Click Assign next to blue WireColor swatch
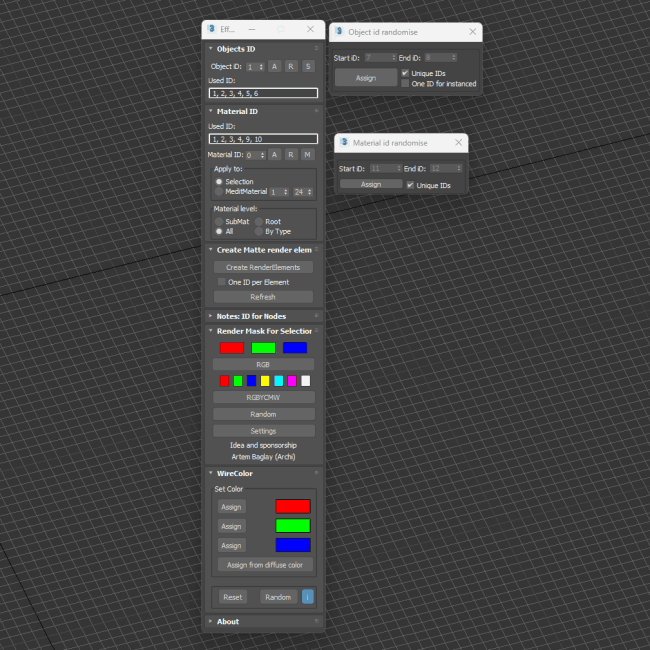 pos(231,545)
